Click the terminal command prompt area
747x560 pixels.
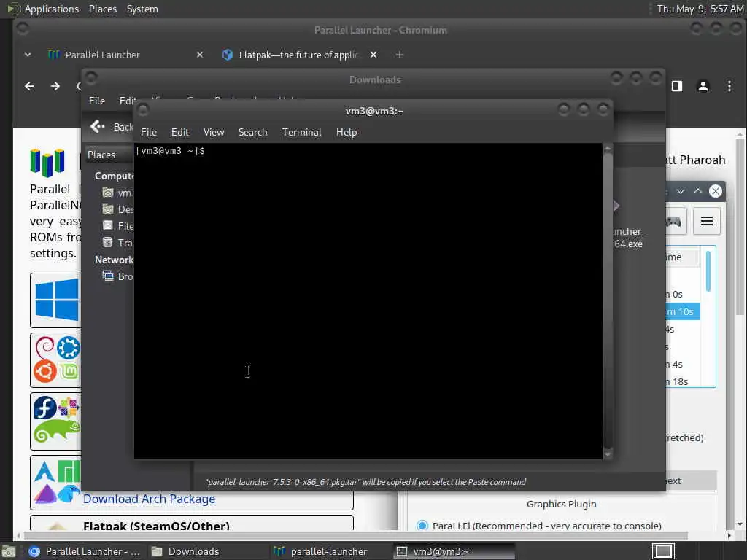click(x=368, y=301)
